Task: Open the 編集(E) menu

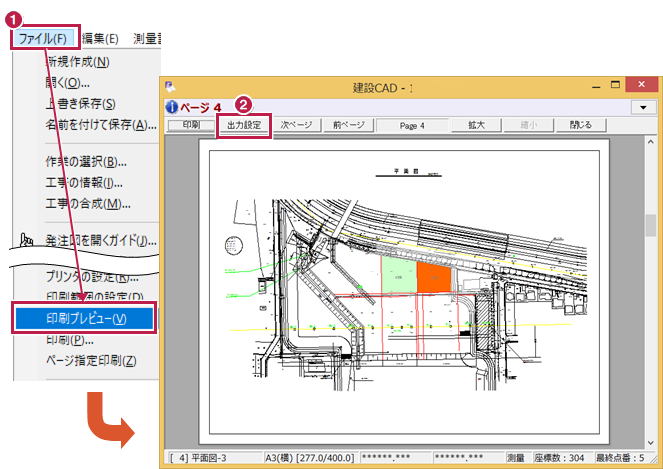Action: pyautogui.click(x=100, y=38)
